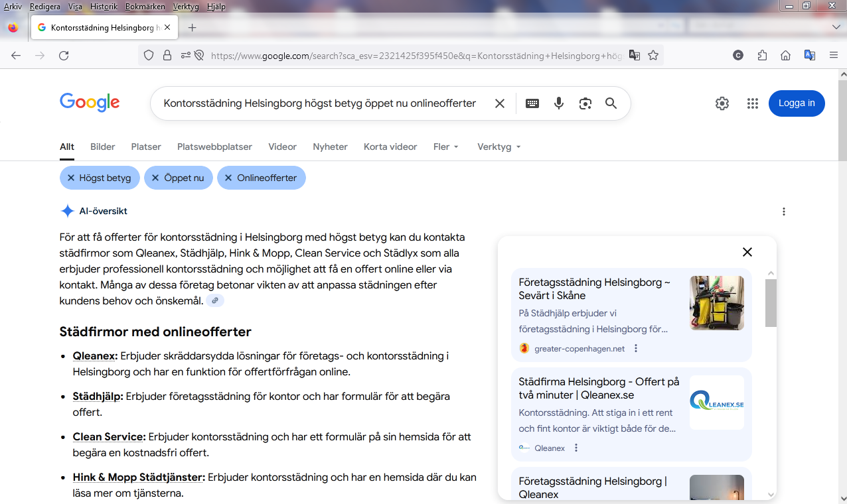Open the Qleanex link in AI overview
The image size is (847, 504).
point(95,356)
